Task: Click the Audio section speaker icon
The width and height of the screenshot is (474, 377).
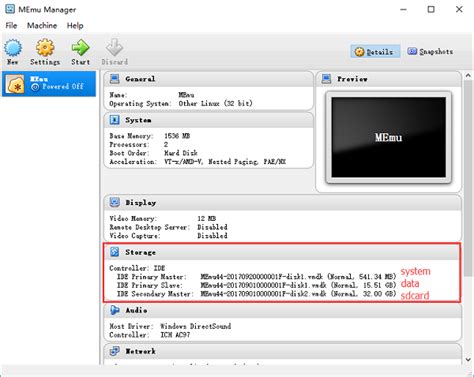Action: pyautogui.click(x=114, y=310)
